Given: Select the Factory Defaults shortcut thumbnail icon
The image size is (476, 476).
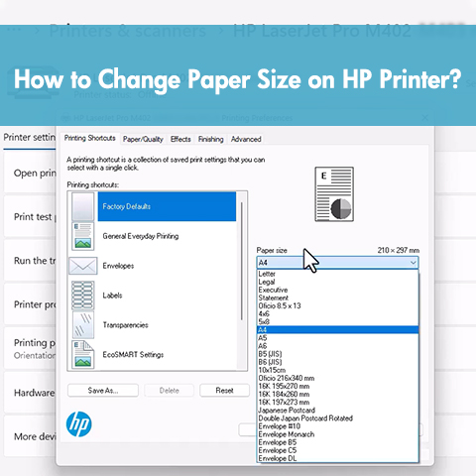Looking at the screenshot, I should (x=82, y=206).
